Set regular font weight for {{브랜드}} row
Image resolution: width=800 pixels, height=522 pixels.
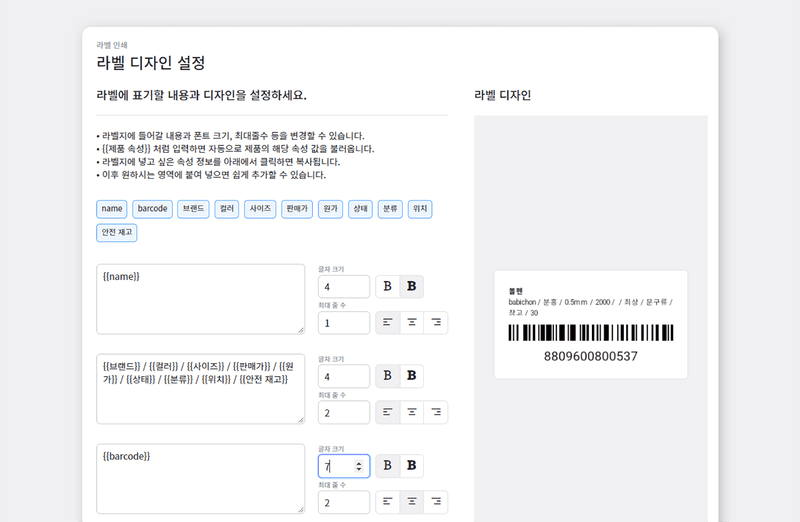[387, 377]
